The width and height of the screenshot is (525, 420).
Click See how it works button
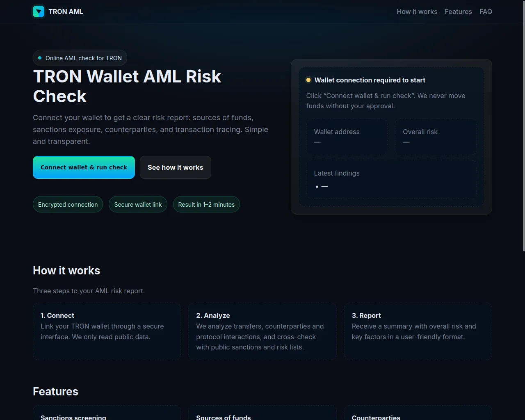coord(175,167)
